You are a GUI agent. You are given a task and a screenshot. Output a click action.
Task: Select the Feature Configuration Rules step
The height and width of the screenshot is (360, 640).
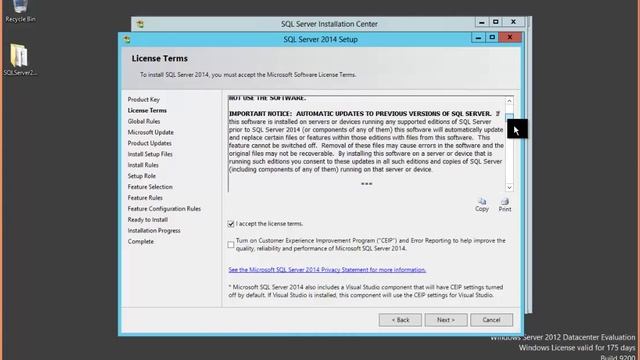pos(164,209)
